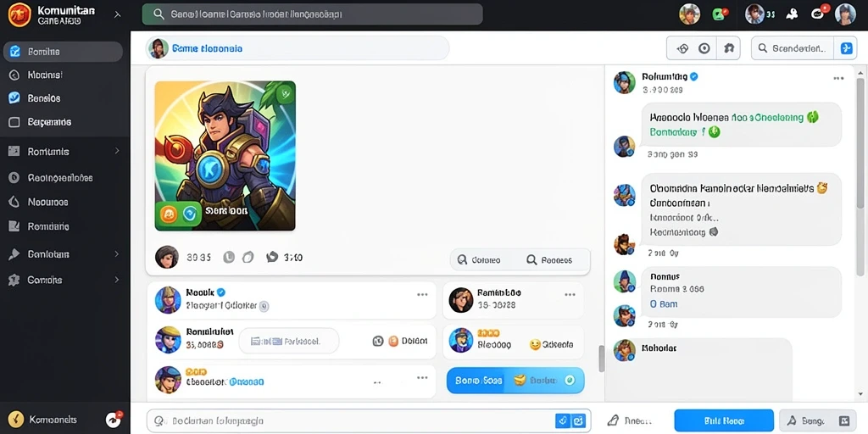Click the Rneas pen button near the message box
The image size is (868, 434).
coord(628,420)
